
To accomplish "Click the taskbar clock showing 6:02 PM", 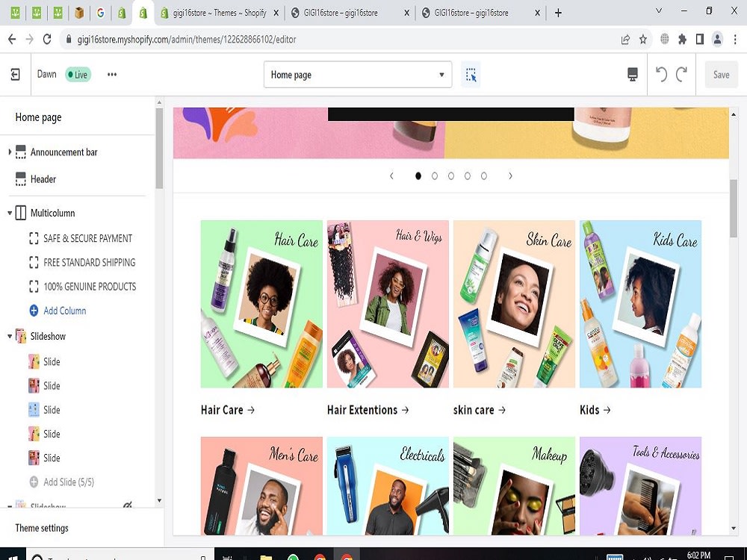I will point(699,555).
